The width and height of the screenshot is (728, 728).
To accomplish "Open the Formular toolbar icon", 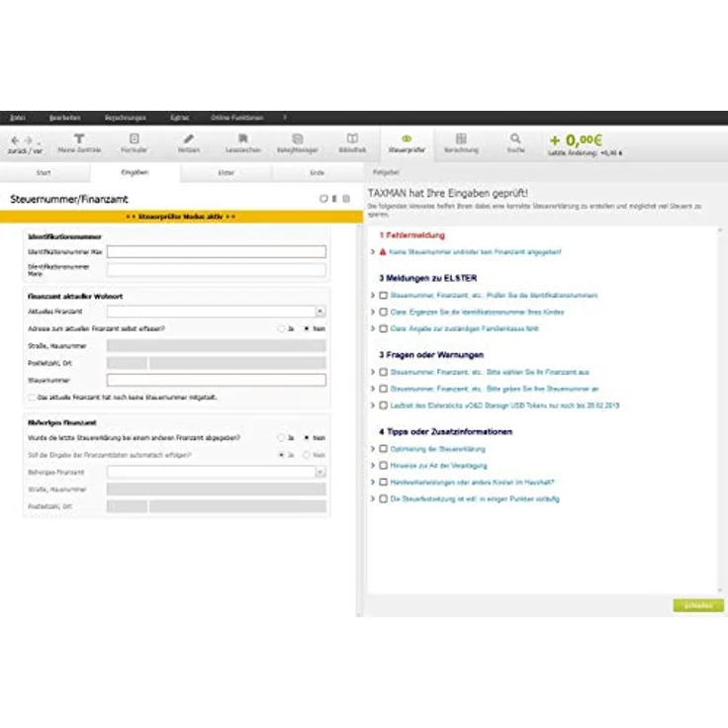I will coord(135,140).
